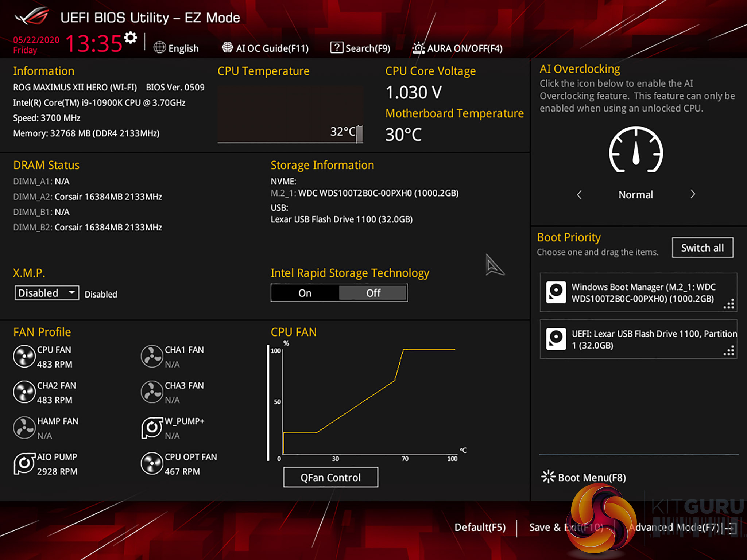
Task: Click the CHA2 FAN icon
Action: [x=24, y=392]
